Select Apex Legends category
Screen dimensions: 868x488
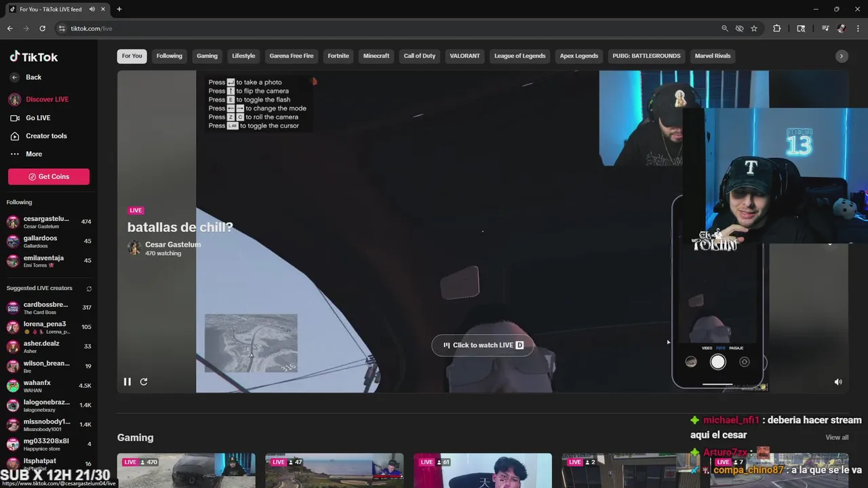point(579,56)
